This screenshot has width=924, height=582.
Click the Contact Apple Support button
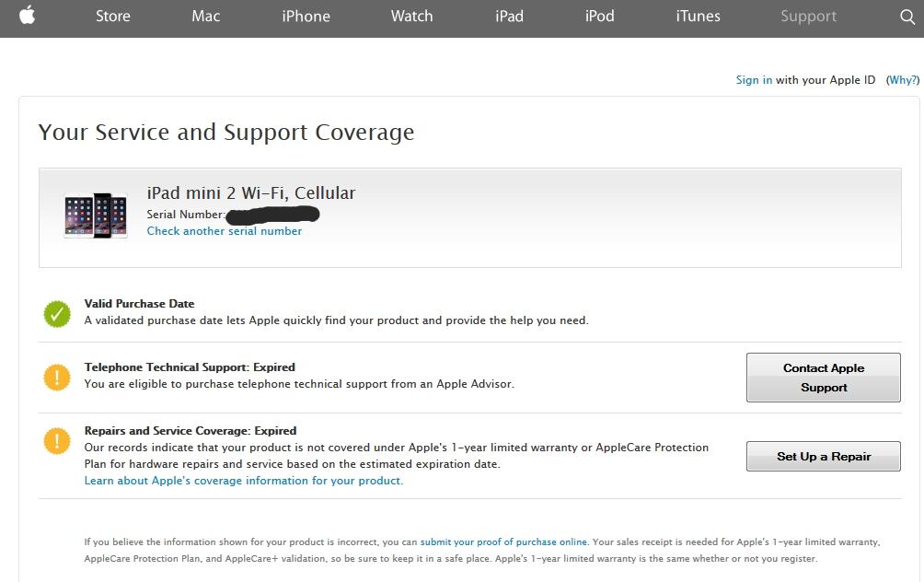824,378
